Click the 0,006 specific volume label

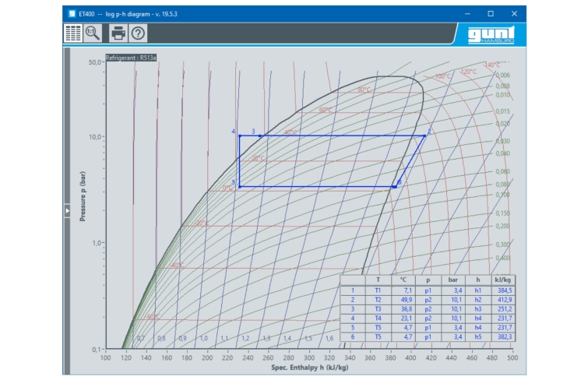tap(503, 75)
